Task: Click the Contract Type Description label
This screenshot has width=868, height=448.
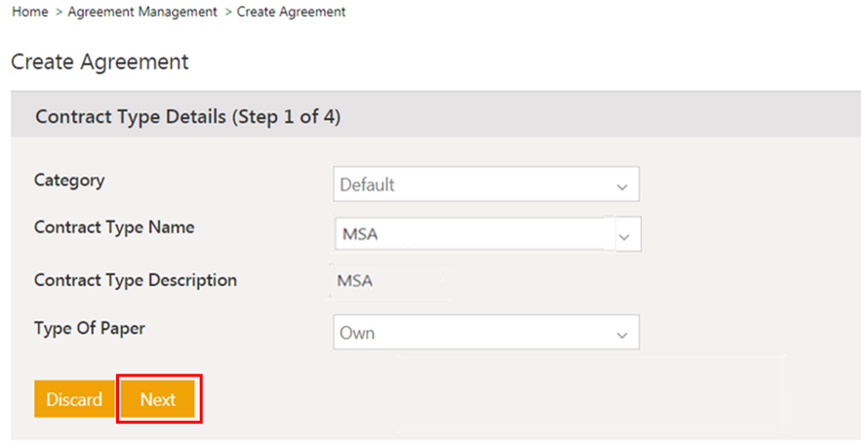Action: (x=136, y=280)
